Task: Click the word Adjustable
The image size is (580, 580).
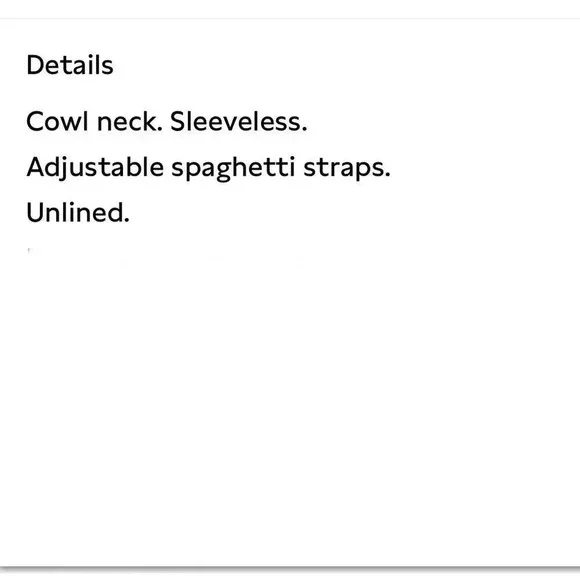Action: coord(95,168)
